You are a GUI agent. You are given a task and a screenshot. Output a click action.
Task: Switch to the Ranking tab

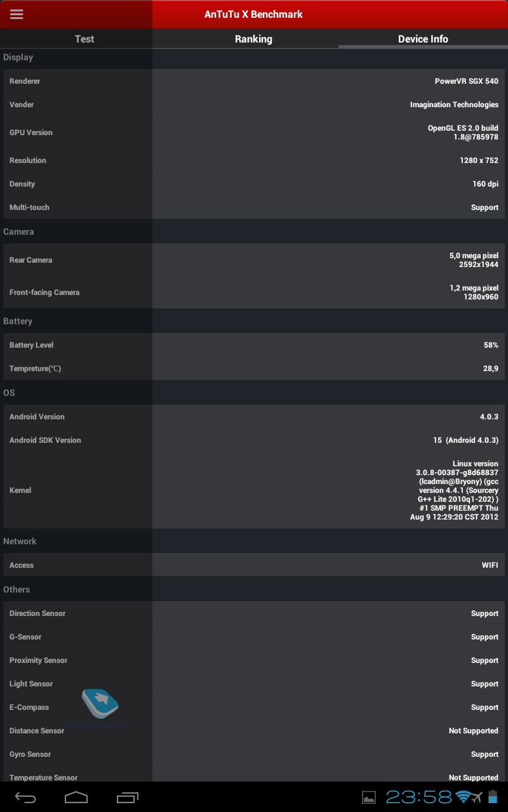pos(253,39)
